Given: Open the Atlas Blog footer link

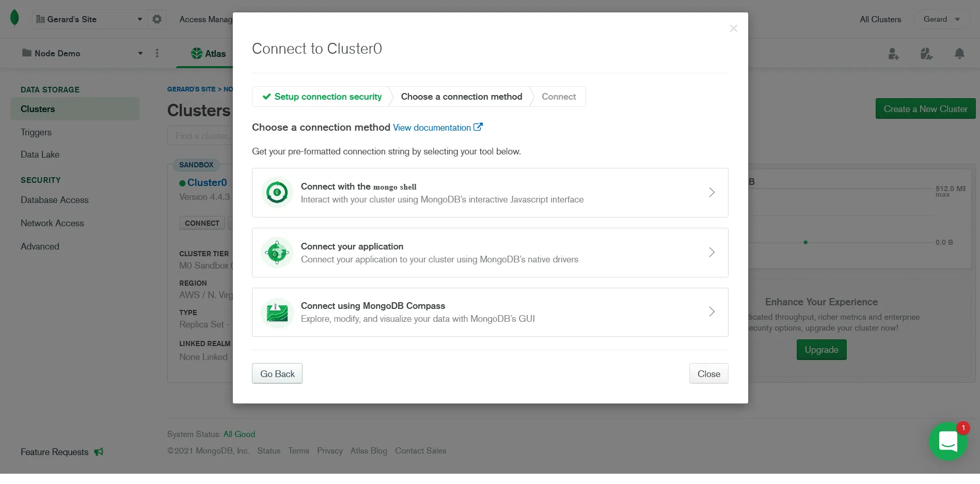Looking at the screenshot, I should pos(369,451).
